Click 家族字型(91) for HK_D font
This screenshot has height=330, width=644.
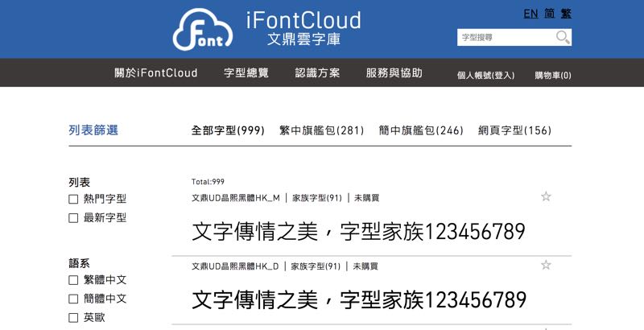[x=316, y=266]
